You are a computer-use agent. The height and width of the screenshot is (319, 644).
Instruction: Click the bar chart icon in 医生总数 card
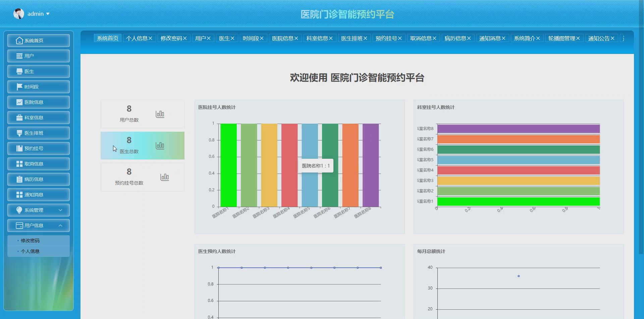pyautogui.click(x=160, y=146)
